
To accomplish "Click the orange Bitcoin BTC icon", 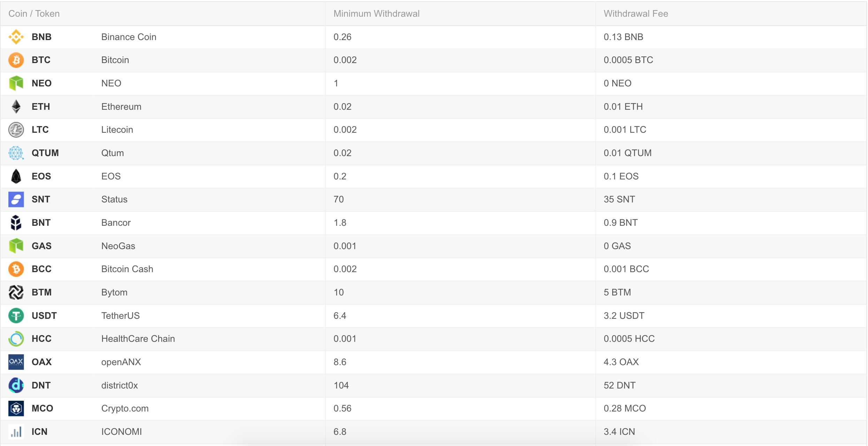I will coord(16,60).
